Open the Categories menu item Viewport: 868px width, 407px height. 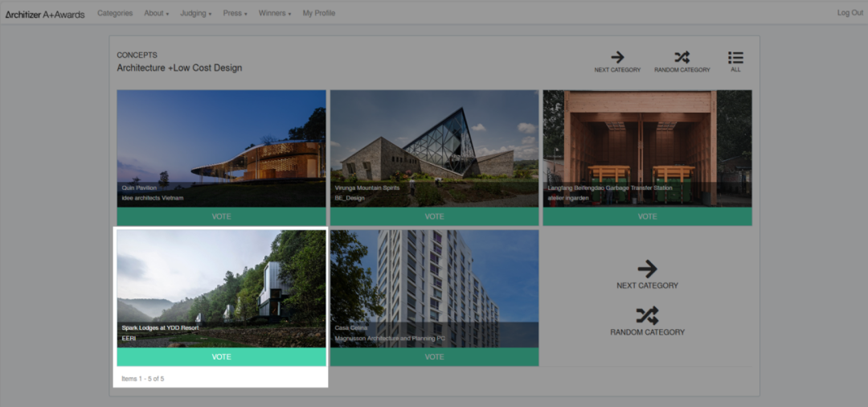pos(115,14)
